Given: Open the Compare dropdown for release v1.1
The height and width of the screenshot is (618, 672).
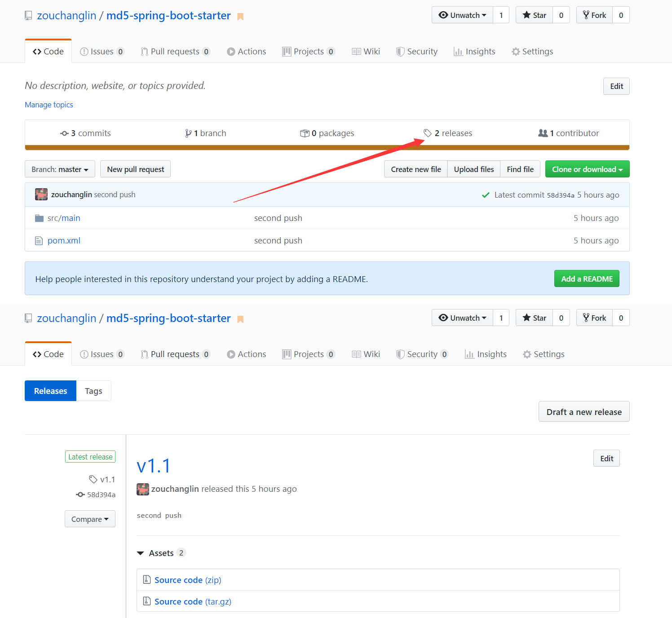Looking at the screenshot, I should pos(90,519).
